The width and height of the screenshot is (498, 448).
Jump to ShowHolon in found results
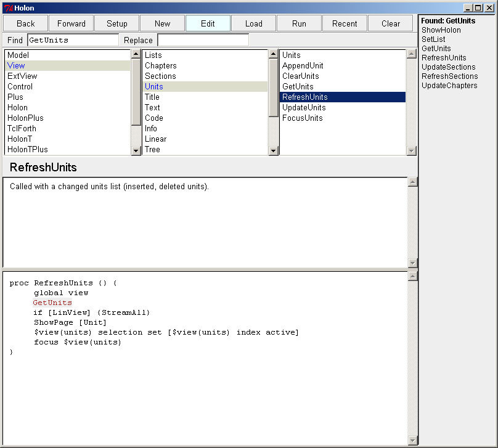tap(441, 30)
